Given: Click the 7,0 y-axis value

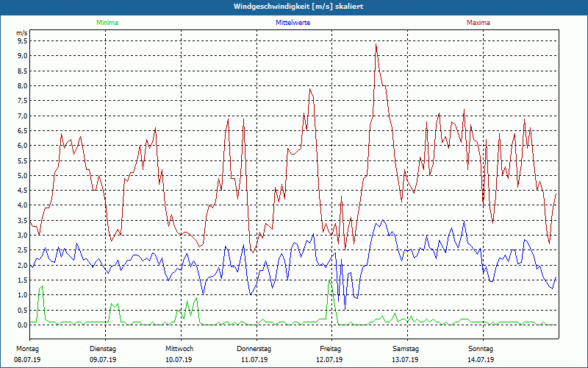Looking at the screenshot, I should (22, 116).
